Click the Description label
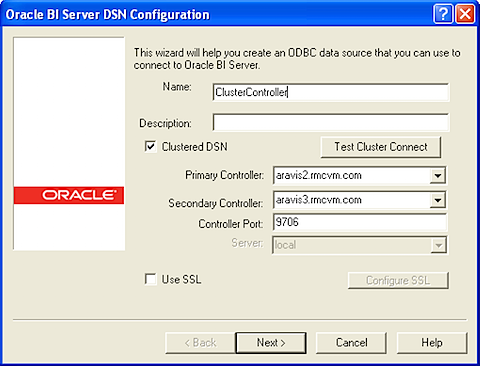Screen dimensions: 480x366 click(165, 123)
